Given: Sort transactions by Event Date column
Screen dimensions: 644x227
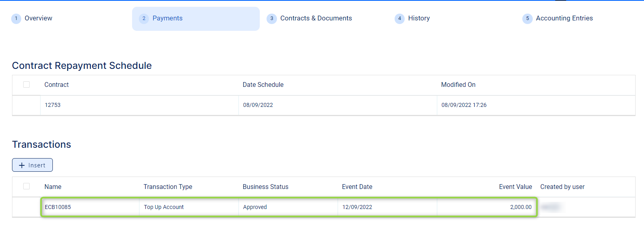Looking at the screenshot, I should tap(357, 187).
